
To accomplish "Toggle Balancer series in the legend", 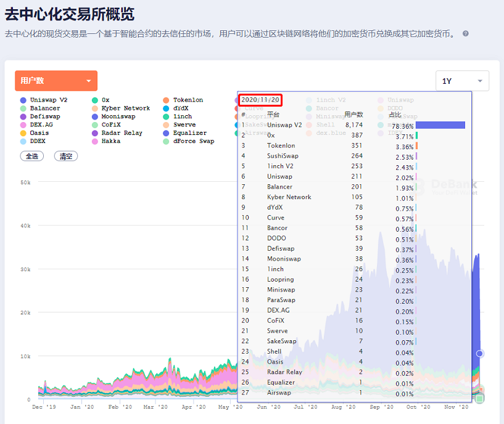I will (45, 108).
